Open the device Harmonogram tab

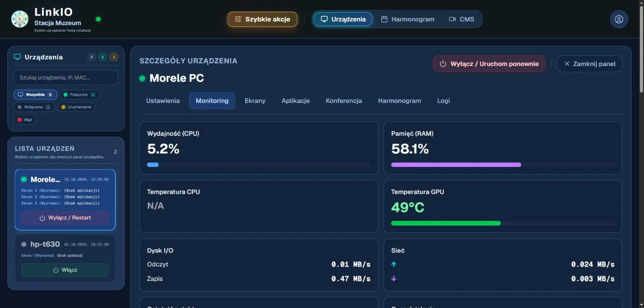click(399, 100)
